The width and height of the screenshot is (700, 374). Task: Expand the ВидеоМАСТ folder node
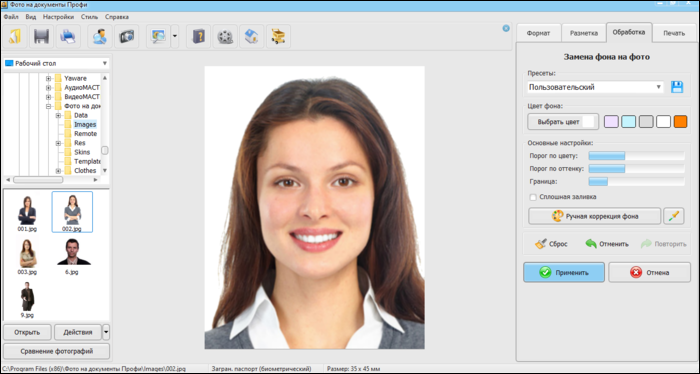pyautogui.click(x=49, y=97)
